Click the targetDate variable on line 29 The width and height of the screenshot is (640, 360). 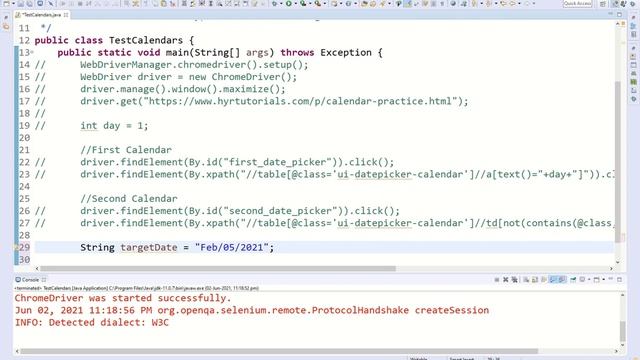pos(149,247)
